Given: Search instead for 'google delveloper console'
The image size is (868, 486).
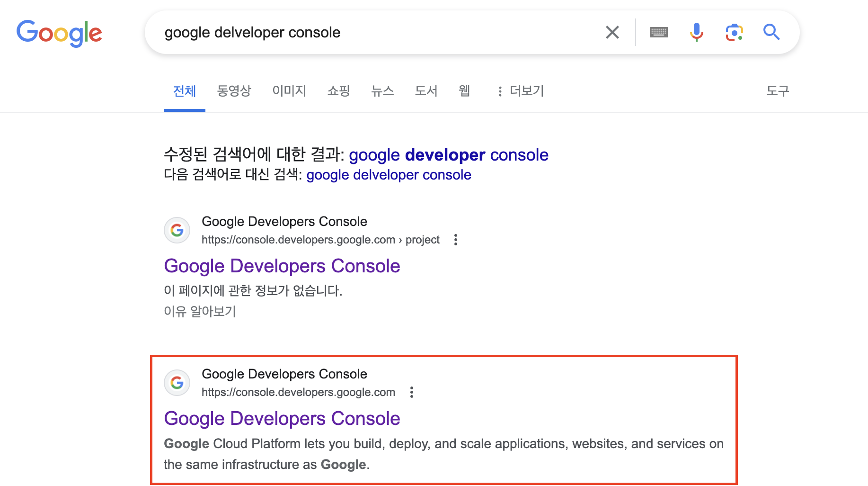Looking at the screenshot, I should click(x=389, y=175).
